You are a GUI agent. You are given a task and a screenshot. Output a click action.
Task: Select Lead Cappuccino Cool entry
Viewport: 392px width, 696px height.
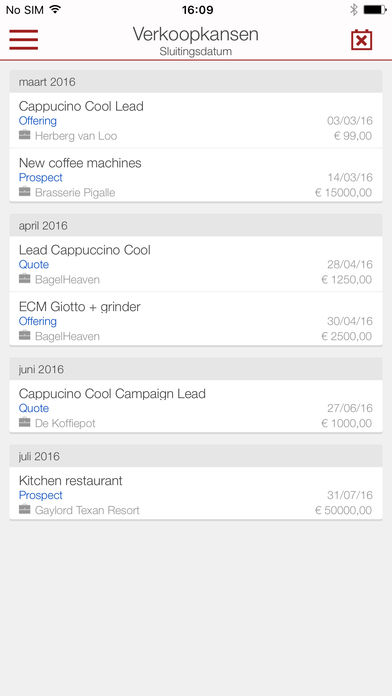[x=196, y=264]
